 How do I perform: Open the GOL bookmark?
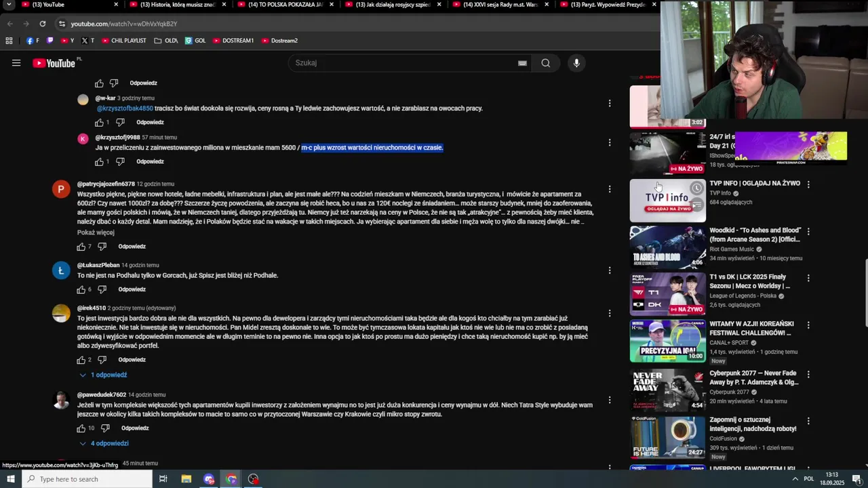tap(195, 41)
